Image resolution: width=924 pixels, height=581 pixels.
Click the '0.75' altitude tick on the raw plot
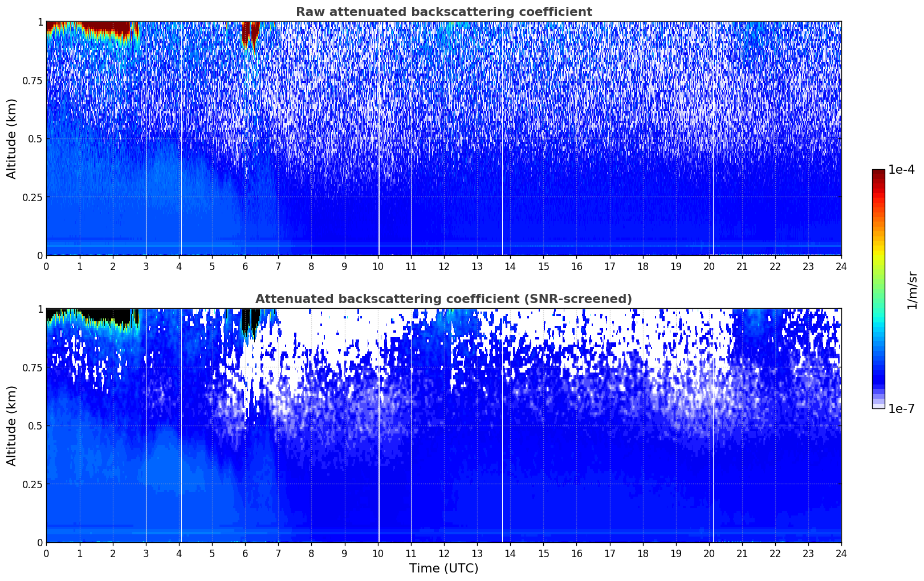pos(32,80)
